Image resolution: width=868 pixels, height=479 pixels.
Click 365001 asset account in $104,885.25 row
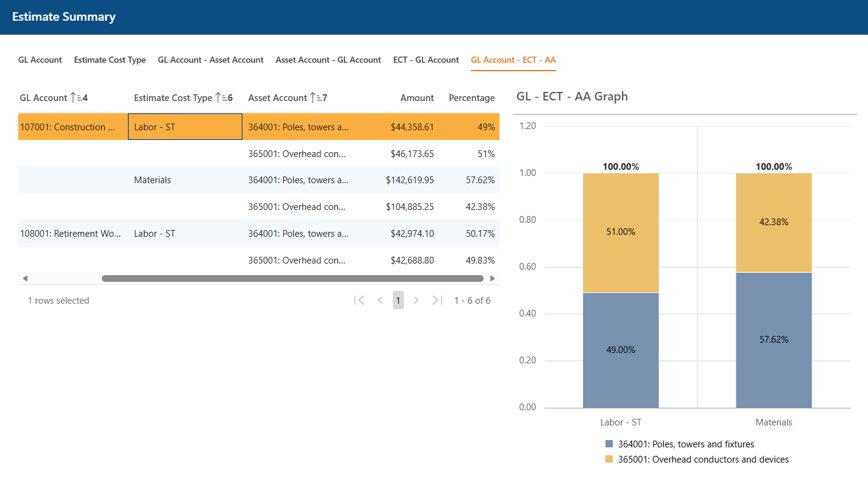(297, 207)
